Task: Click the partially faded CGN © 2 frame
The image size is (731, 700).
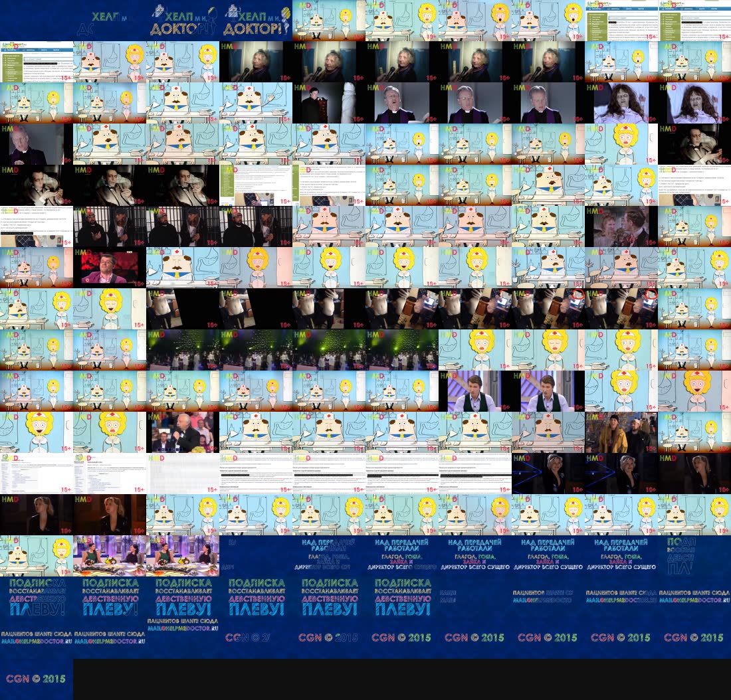Action: 256,638
